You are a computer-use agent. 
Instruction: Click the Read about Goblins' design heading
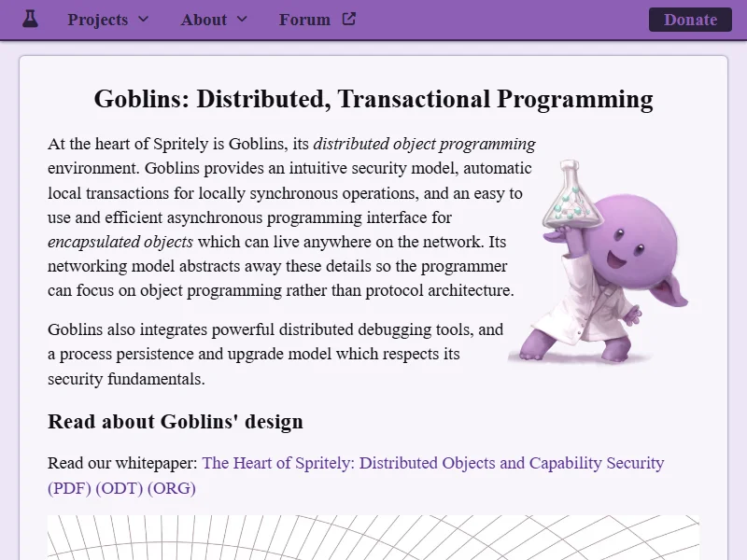coord(176,422)
